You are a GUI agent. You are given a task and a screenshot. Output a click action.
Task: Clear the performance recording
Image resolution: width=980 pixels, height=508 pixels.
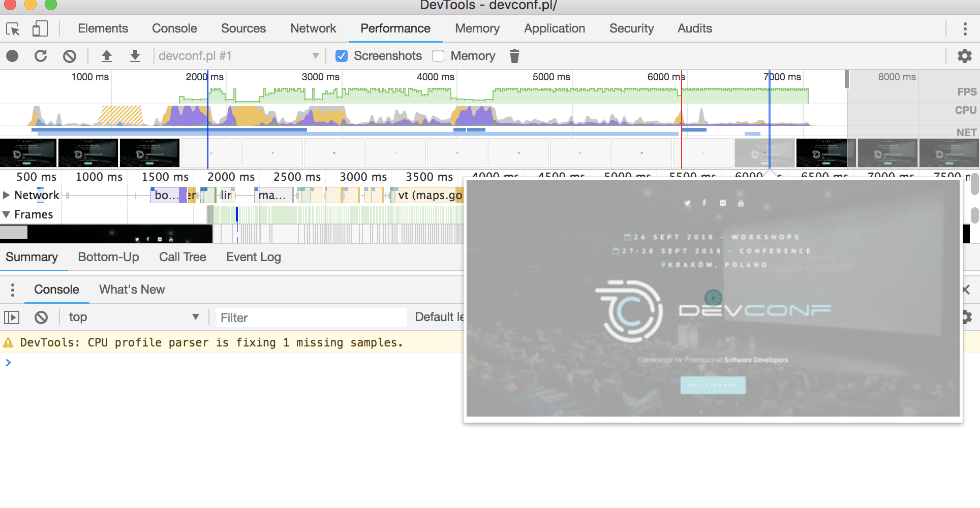(x=70, y=56)
